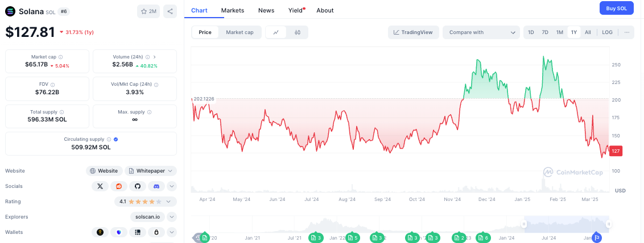Open the Yield tab

pos(296,11)
